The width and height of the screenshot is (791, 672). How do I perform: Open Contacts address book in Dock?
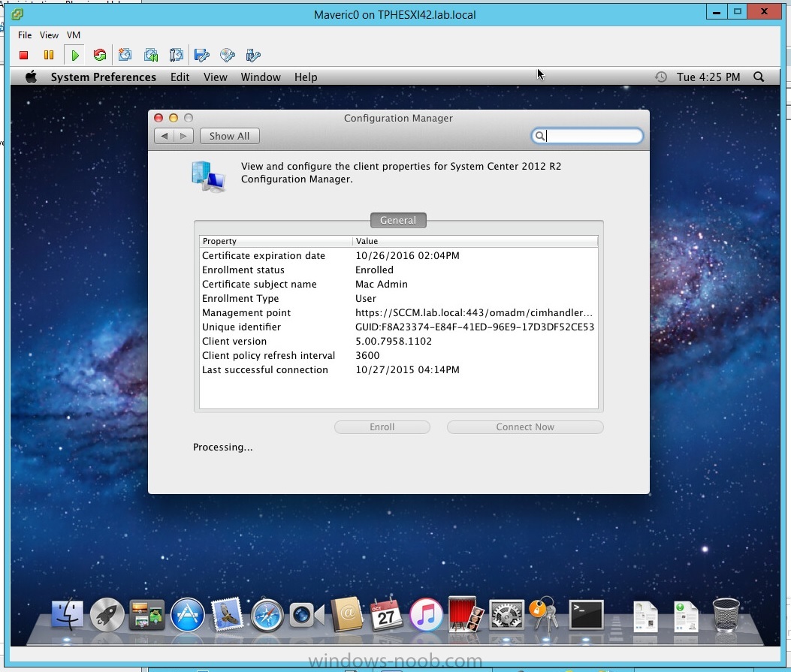346,614
